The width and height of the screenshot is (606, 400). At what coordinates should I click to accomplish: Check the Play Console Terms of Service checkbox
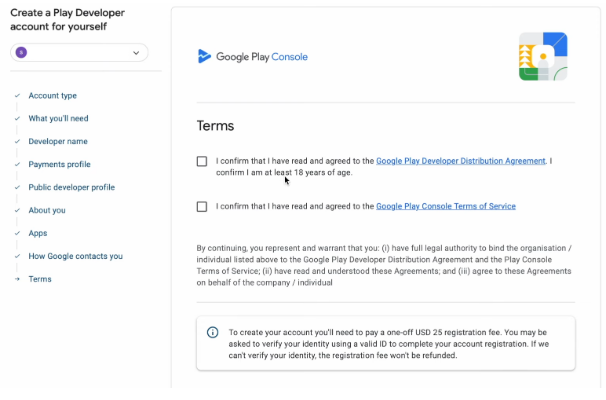click(x=203, y=207)
